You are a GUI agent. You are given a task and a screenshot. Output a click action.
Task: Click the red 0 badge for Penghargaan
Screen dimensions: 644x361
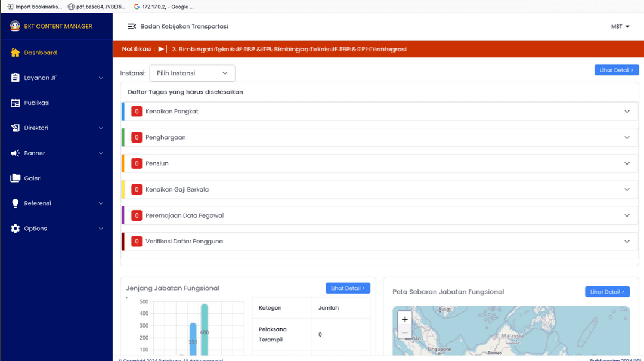point(137,137)
